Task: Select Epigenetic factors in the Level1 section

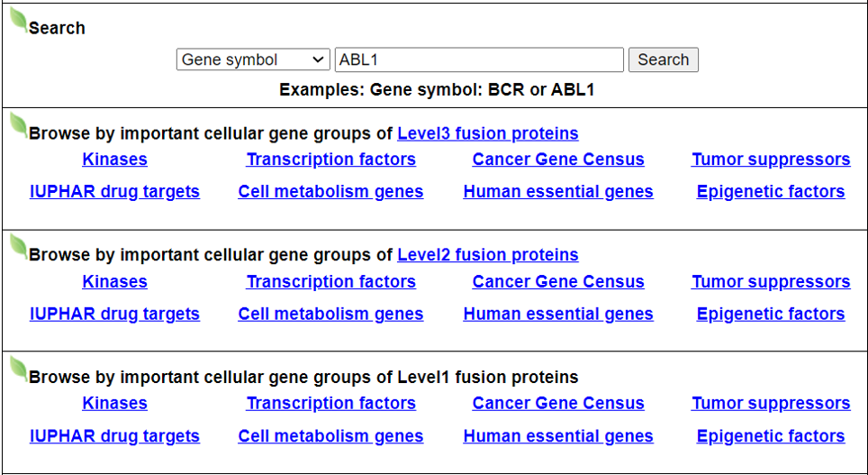Action: click(771, 436)
